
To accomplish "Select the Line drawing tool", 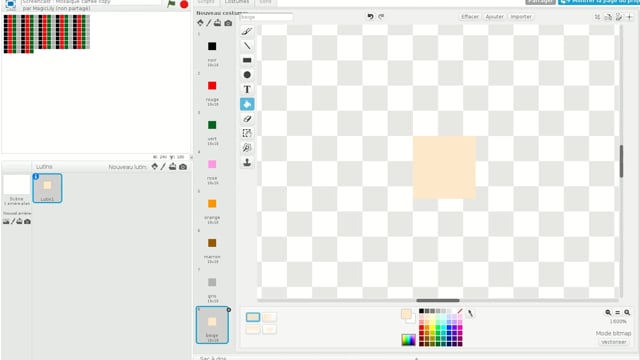I will pos(247,46).
